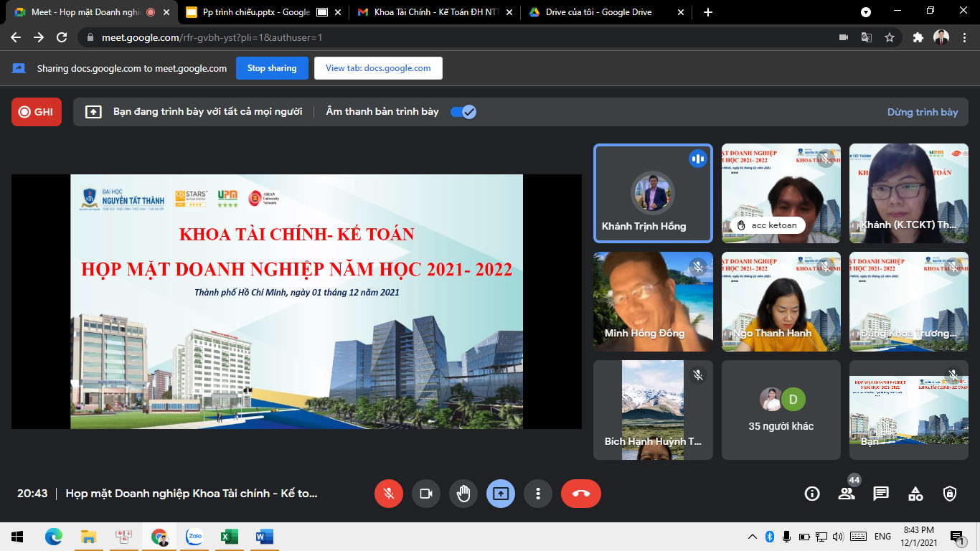The image size is (980, 551).
Task: Unmute microphone in Meet controls
Action: pos(389,494)
